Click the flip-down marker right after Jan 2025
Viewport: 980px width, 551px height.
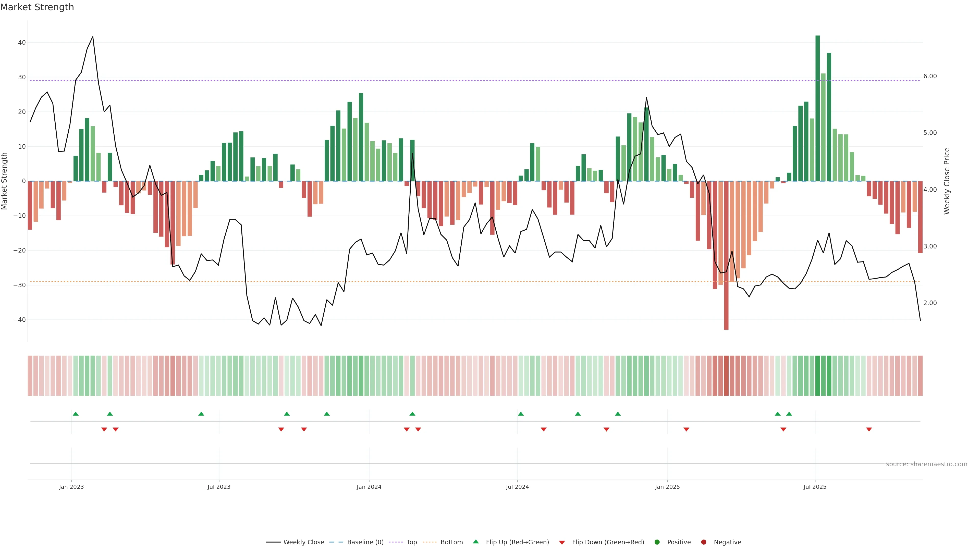(686, 429)
